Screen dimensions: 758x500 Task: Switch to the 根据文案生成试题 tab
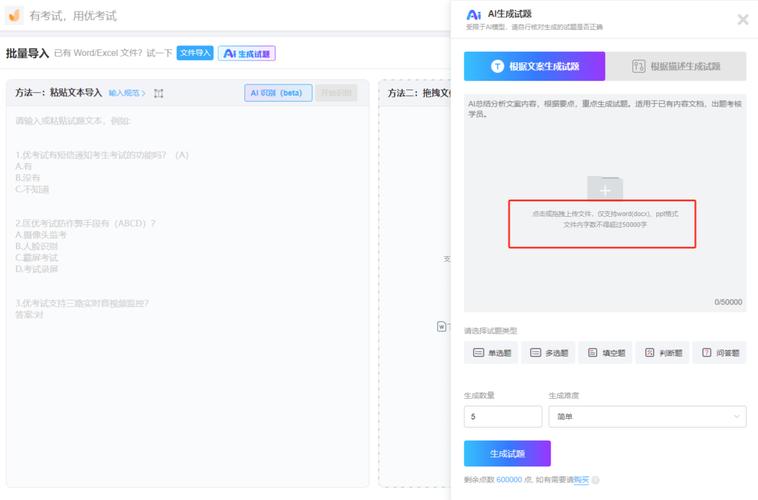pyautogui.click(x=534, y=66)
